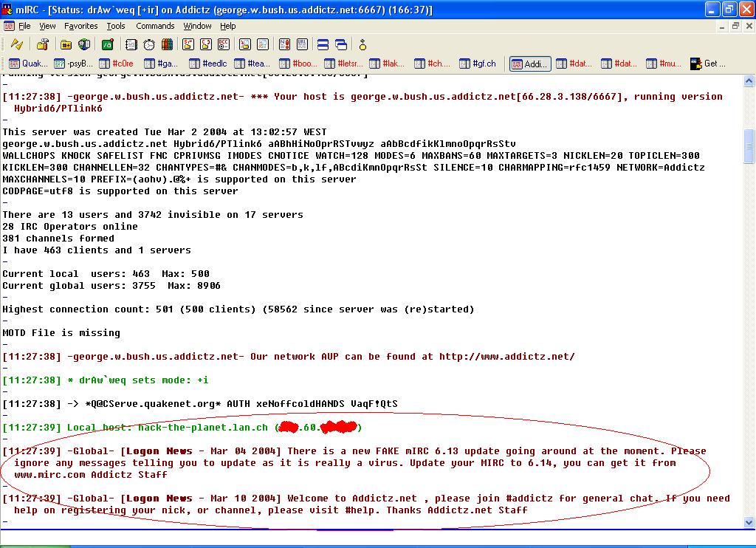Open the Tools menu
The height and width of the screenshot is (548, 756).
pos(116,26)
